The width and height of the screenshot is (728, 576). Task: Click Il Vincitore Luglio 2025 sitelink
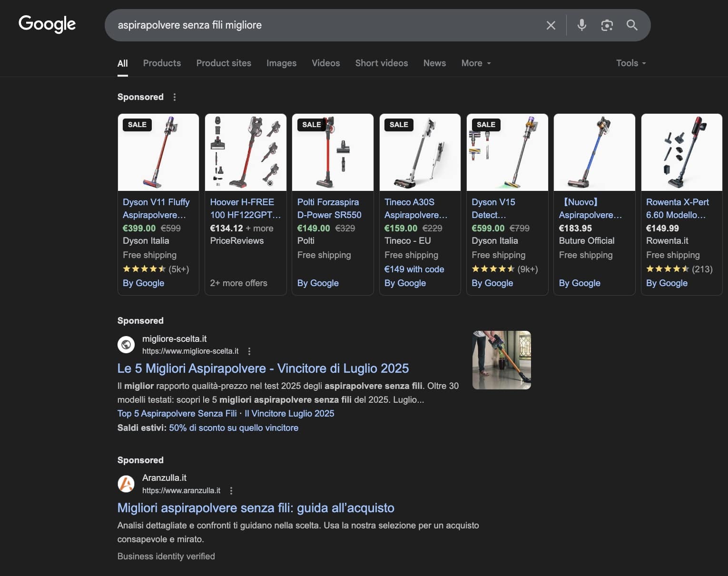[289, 414]
